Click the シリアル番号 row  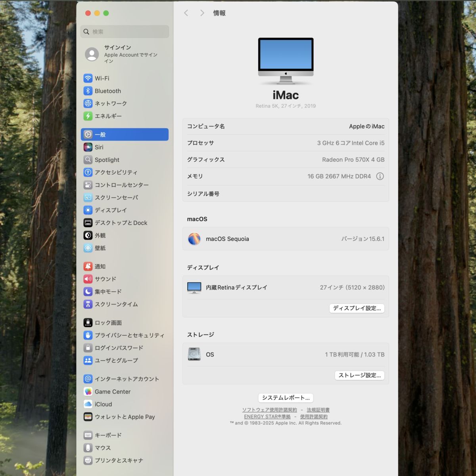[286, 194]
